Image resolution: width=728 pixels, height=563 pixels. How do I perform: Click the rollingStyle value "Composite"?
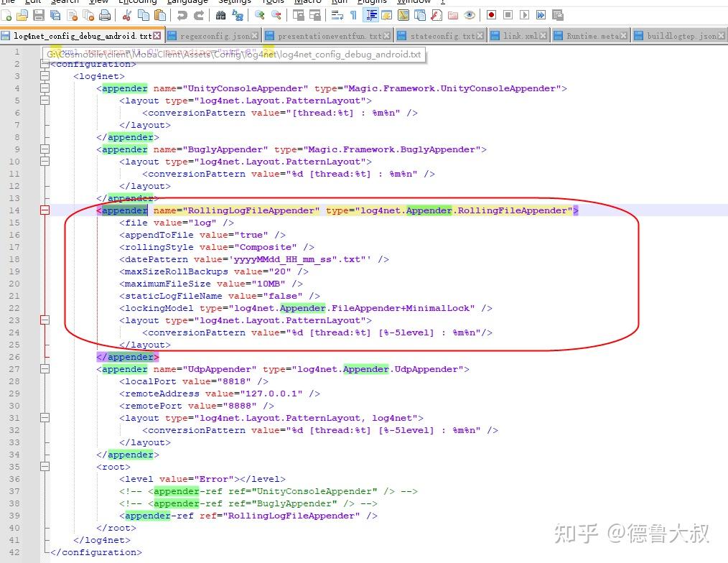265,247
